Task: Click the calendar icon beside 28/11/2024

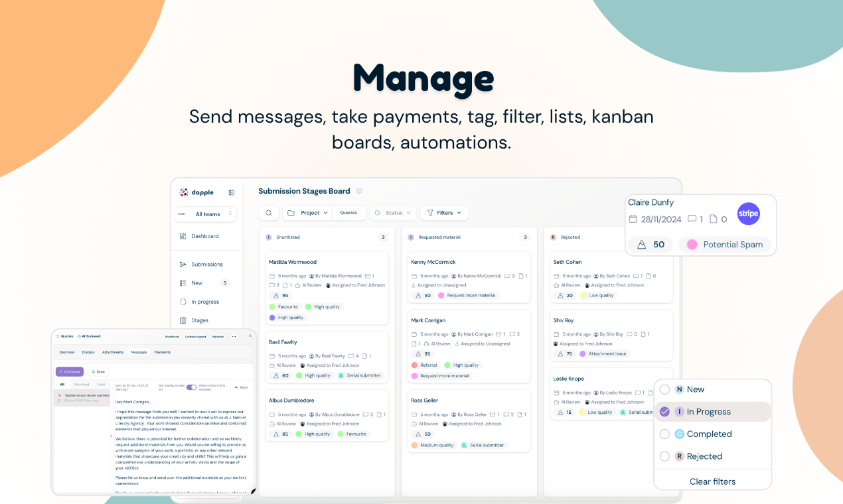Action: pos(633,219)
